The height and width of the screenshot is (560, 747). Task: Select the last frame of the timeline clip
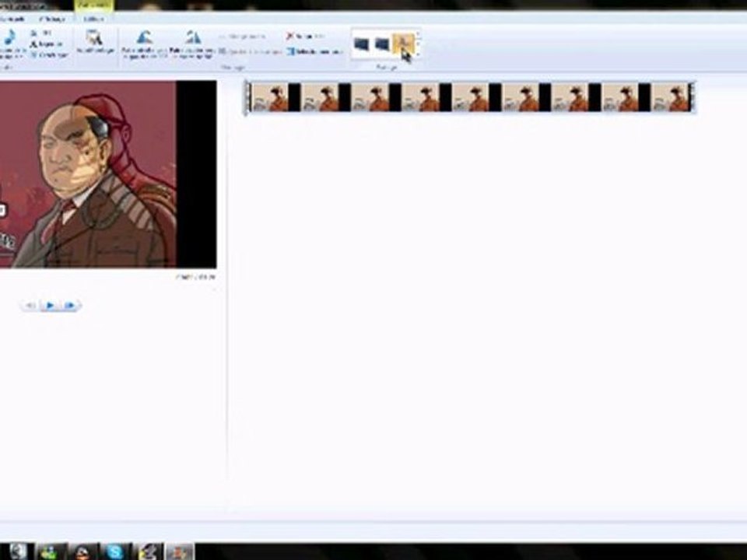coord(672,98)
